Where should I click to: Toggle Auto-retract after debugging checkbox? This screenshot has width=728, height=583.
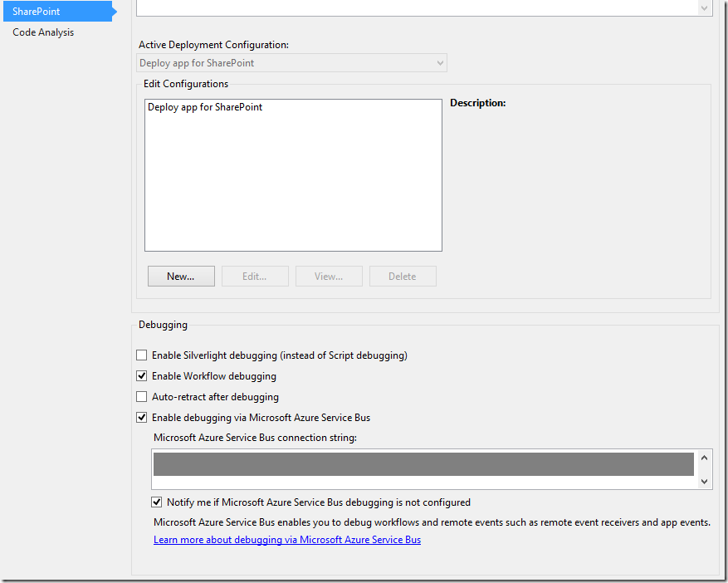click(142, 397)
